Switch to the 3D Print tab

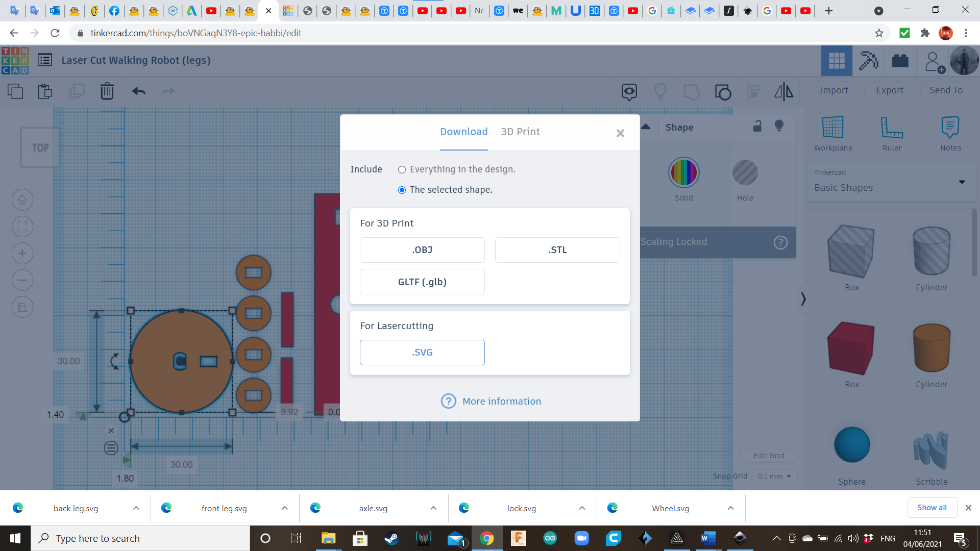tap(520, 132)
